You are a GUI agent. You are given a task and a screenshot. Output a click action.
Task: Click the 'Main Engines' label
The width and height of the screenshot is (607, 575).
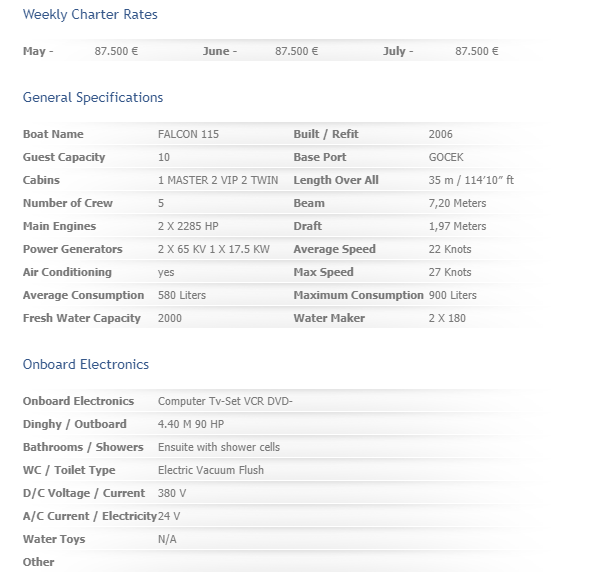[59, 226]
